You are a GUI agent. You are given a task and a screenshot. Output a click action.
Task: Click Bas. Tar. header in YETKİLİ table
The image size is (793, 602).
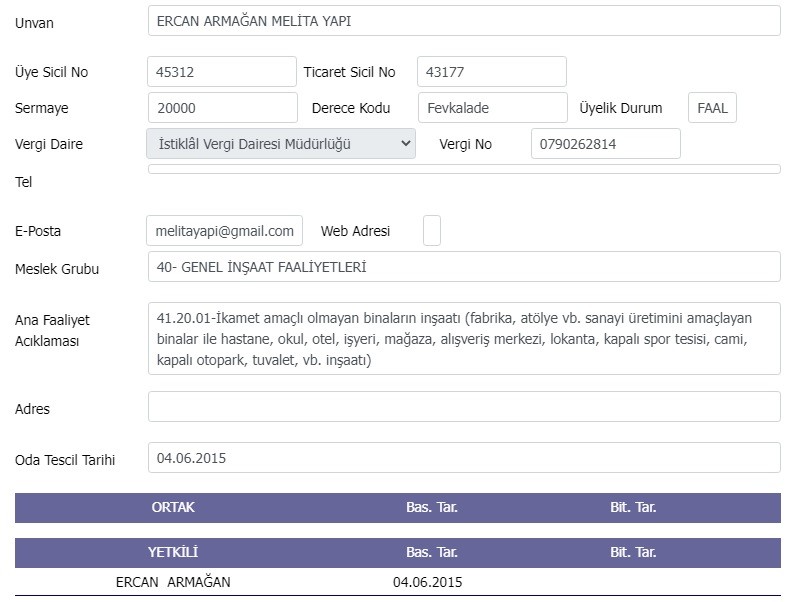(x=431, y=552)
